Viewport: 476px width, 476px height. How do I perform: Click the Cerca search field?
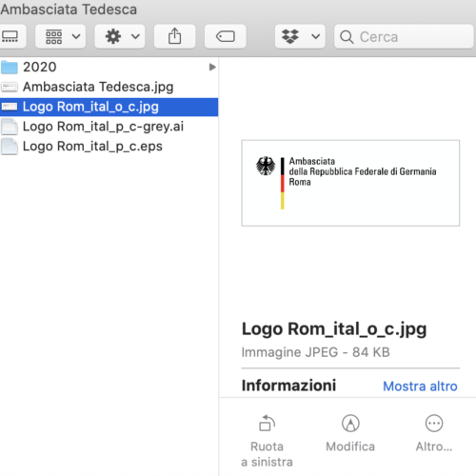pos(404,36)
